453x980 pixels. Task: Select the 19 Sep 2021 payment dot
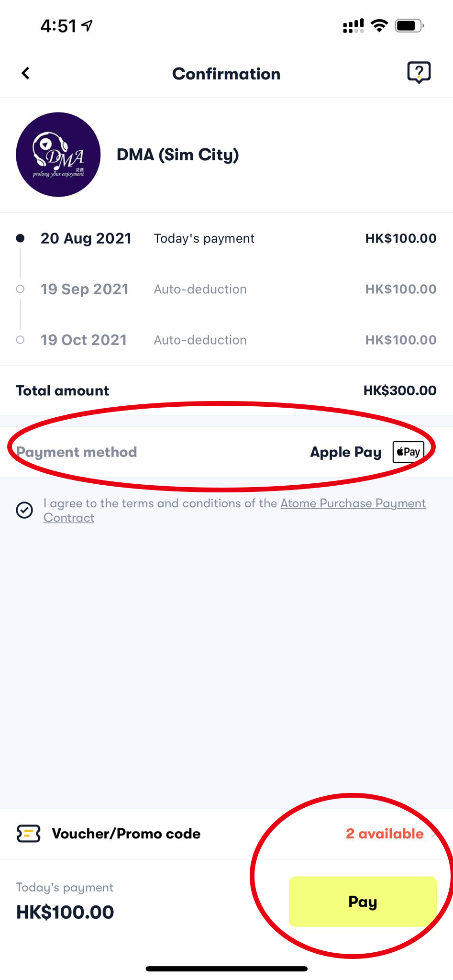tap(20, 289)
